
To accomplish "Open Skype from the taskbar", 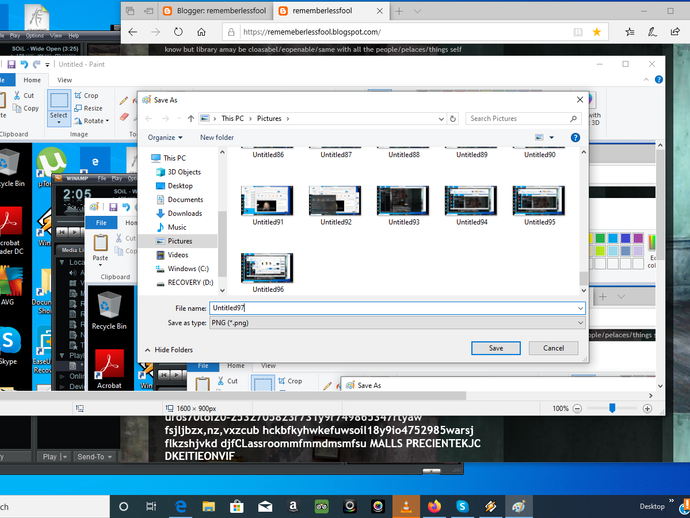I will (x=462, y=507).
